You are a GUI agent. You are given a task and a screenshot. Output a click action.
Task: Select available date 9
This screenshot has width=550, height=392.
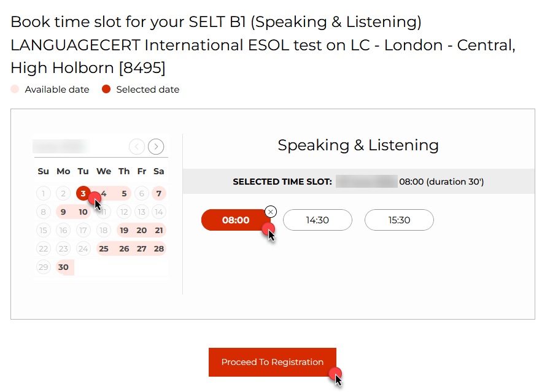(x=63, y=212)
